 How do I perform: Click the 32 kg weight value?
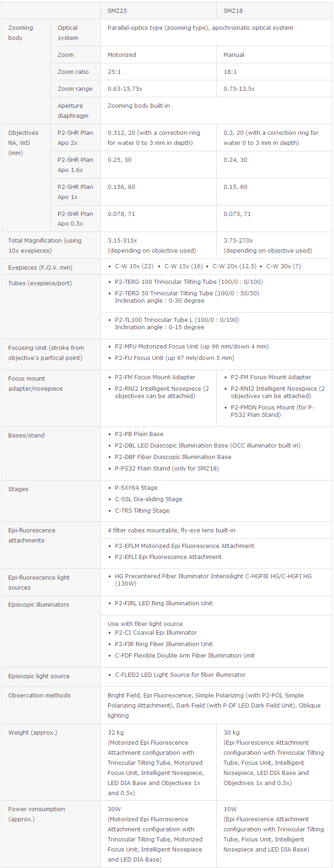(115, 733)
